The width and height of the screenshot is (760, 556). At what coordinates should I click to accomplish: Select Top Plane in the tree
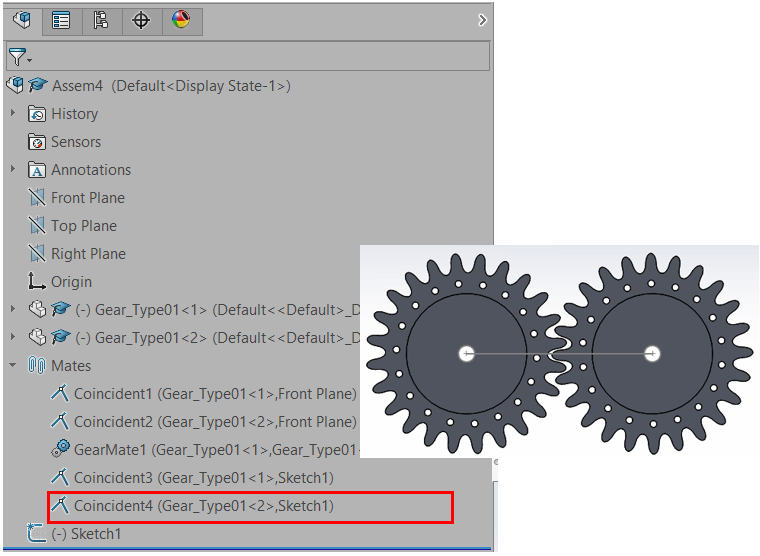(x=84, y=226)
